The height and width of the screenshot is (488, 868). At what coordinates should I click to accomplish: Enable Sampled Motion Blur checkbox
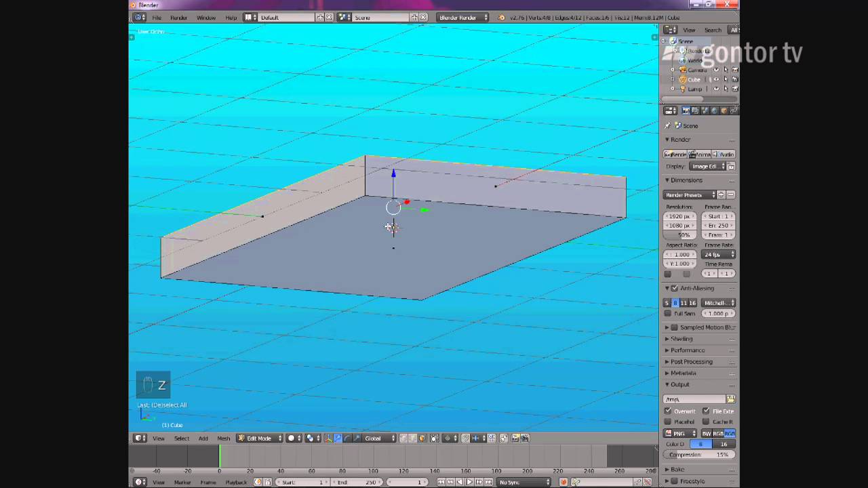tap(674, 327)
